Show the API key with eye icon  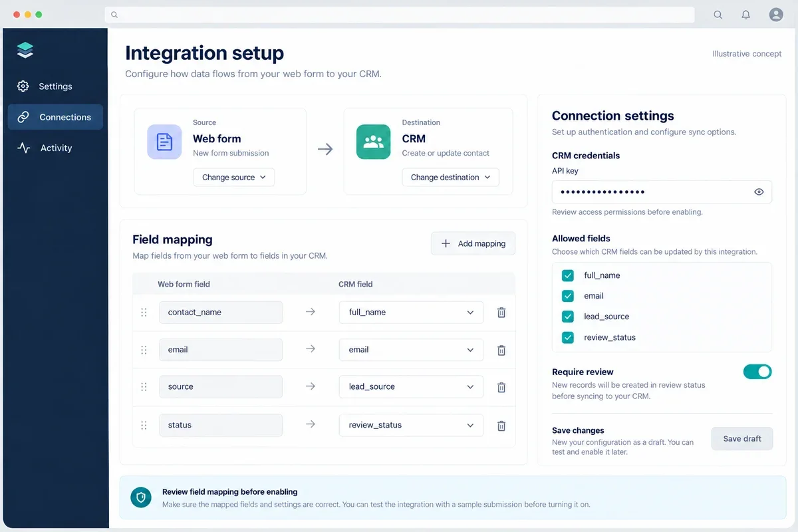tap(759, 192)
